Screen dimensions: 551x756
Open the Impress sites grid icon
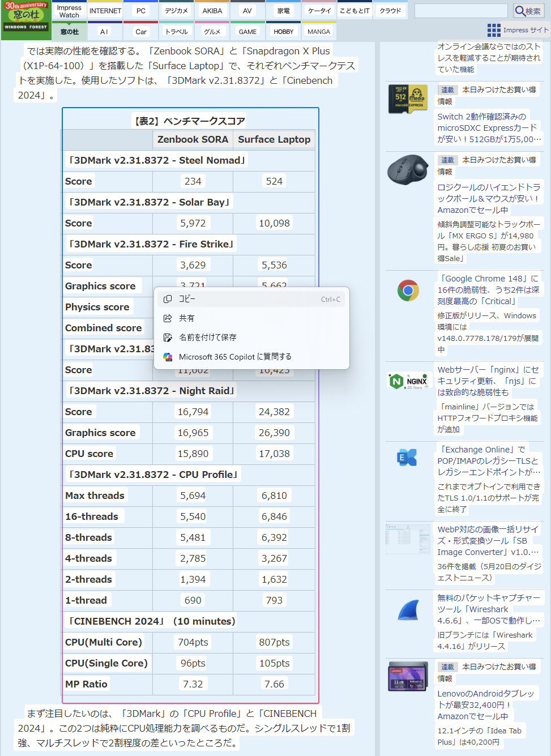pos(494,30)
